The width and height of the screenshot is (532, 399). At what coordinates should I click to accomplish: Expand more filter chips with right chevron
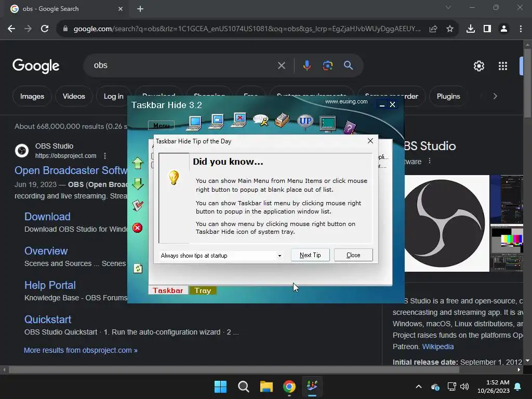[x=495, y=96]
